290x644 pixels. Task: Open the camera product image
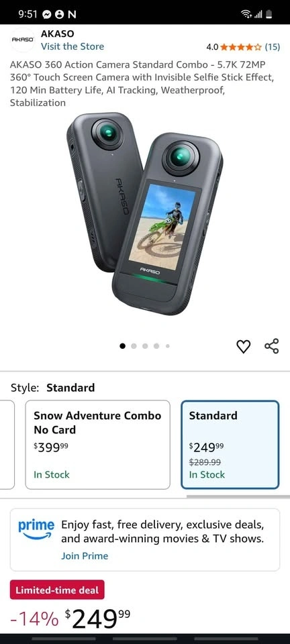[x=145, y=213]
